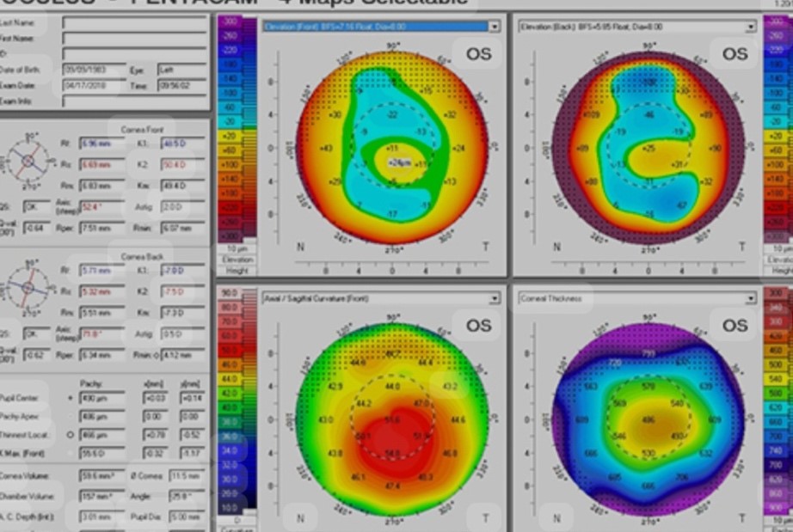
Task: Click the Cornea Volume value field
Action: click(101, 475)
